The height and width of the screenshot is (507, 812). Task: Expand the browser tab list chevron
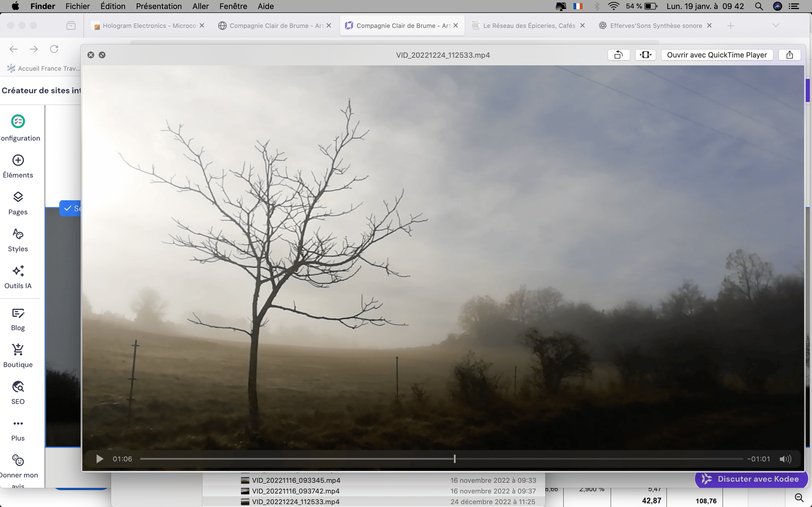point(776,25)
